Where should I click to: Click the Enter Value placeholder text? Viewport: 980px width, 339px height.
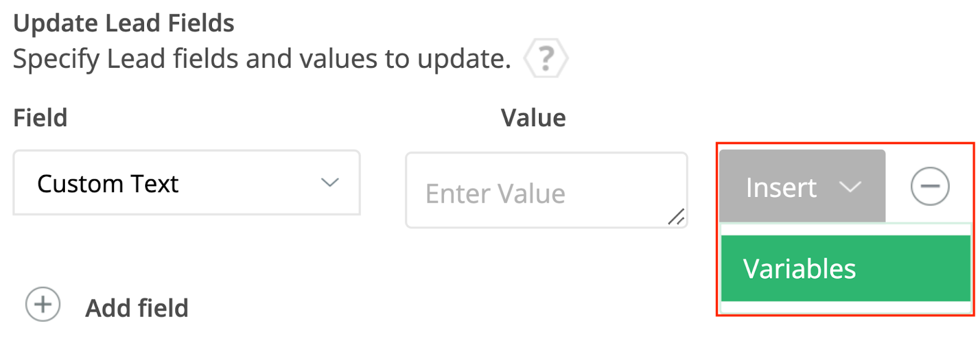pos(495,194)
